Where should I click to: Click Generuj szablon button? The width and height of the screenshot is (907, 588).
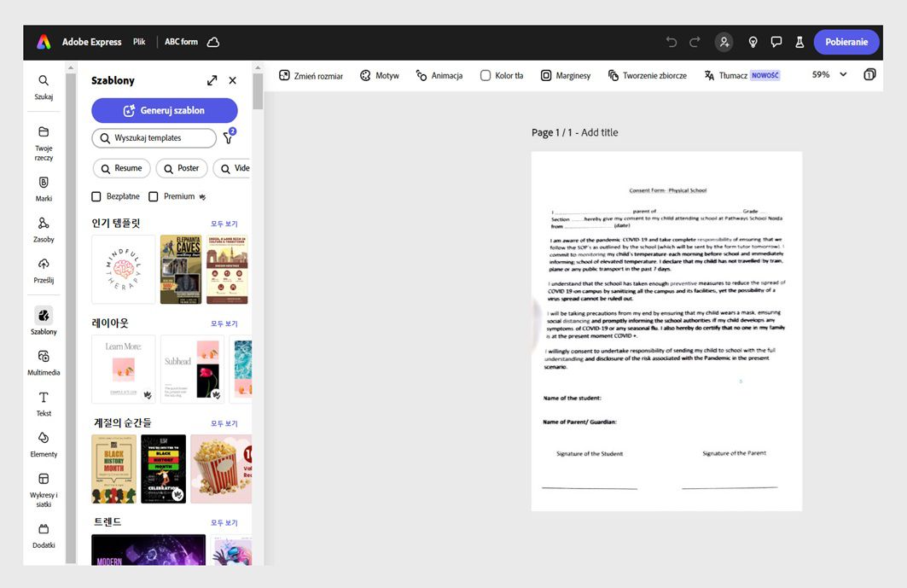tap(164, 110)
